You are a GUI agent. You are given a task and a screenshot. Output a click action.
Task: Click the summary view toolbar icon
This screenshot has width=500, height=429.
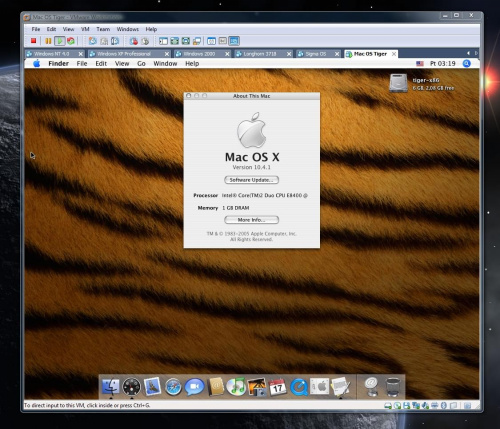click(x=211, y=41)
